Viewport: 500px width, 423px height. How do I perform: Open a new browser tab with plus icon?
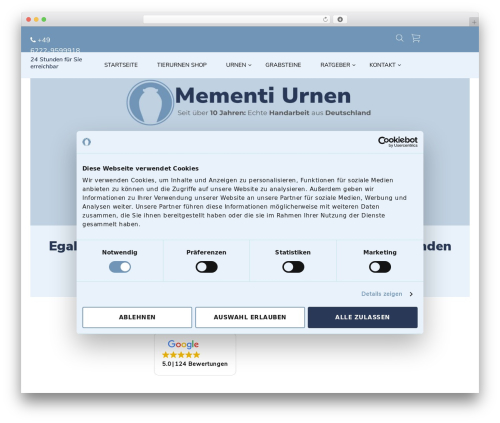pos(474,22)
